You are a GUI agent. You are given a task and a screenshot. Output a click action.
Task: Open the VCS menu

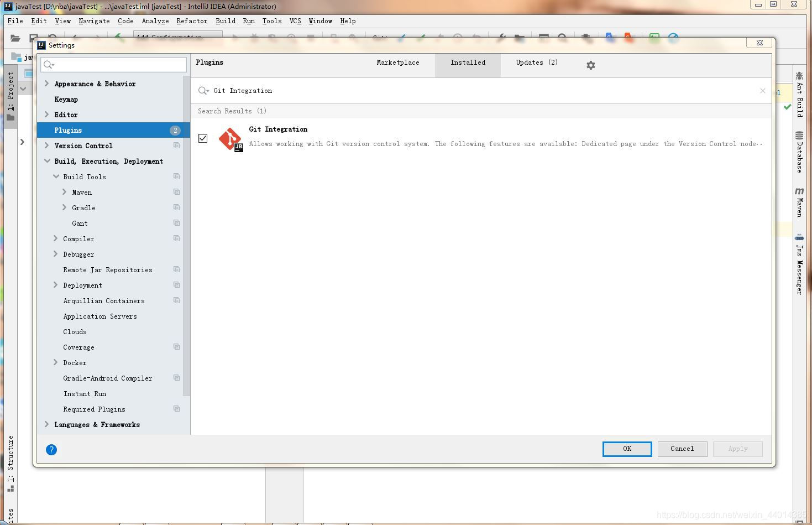[x=295, y=21]
